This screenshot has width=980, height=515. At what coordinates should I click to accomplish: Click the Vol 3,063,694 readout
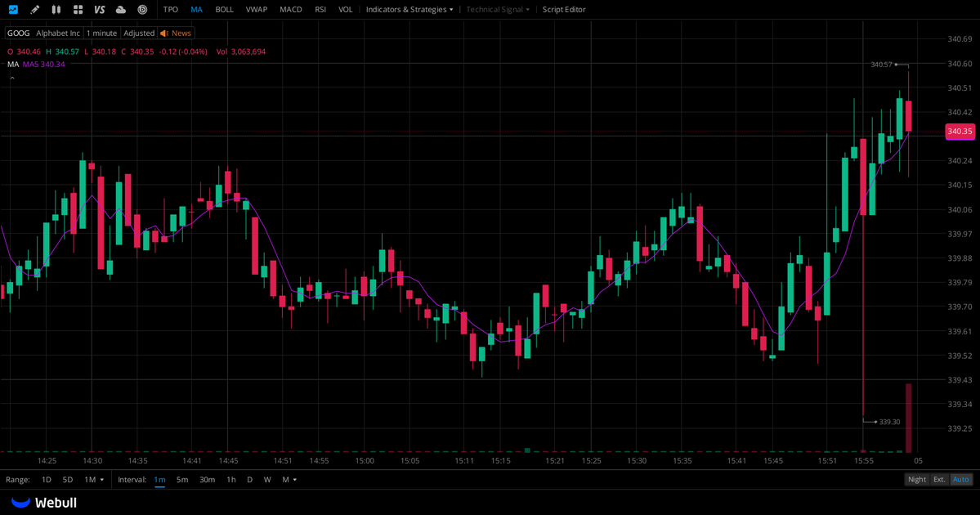point(240,51)
